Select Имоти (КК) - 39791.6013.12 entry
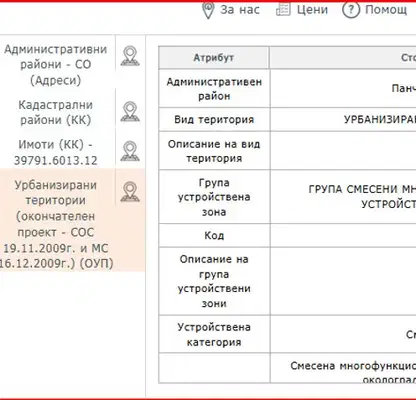416x400 pixels. pos(56,152)
